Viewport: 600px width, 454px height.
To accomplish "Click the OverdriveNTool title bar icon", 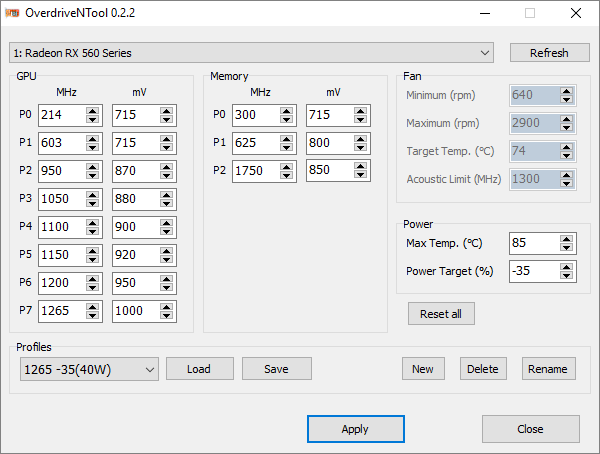I will (x=12, y=13).
